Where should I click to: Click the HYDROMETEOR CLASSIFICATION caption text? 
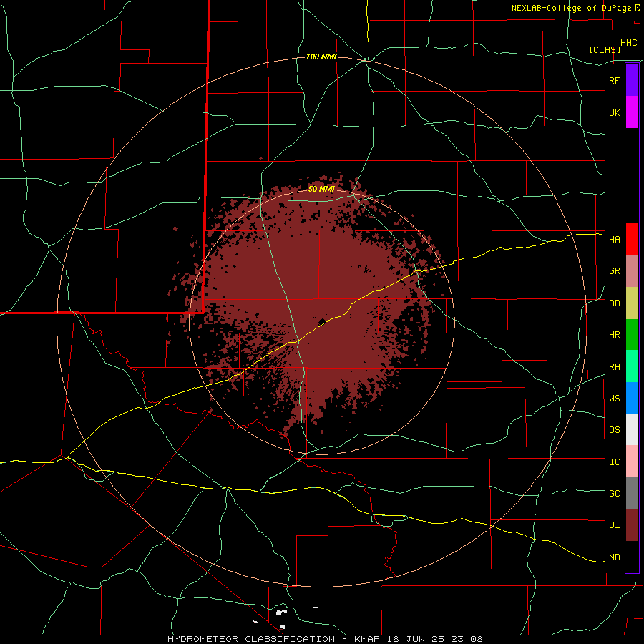tap(250, 639)
